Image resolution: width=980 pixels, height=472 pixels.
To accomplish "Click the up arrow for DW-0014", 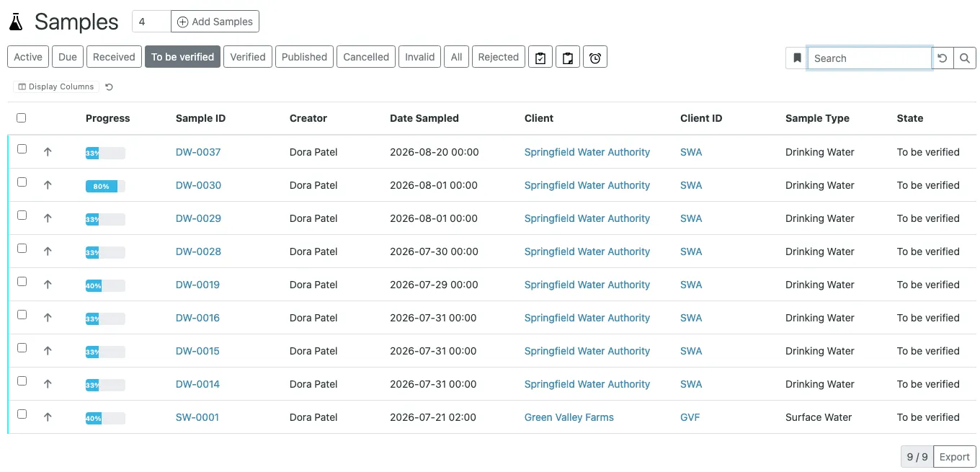I will pos(48,384).
